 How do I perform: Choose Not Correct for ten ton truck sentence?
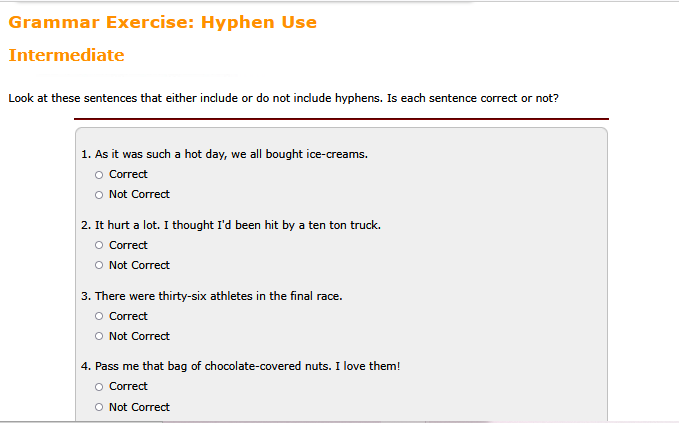pos(99,265)
